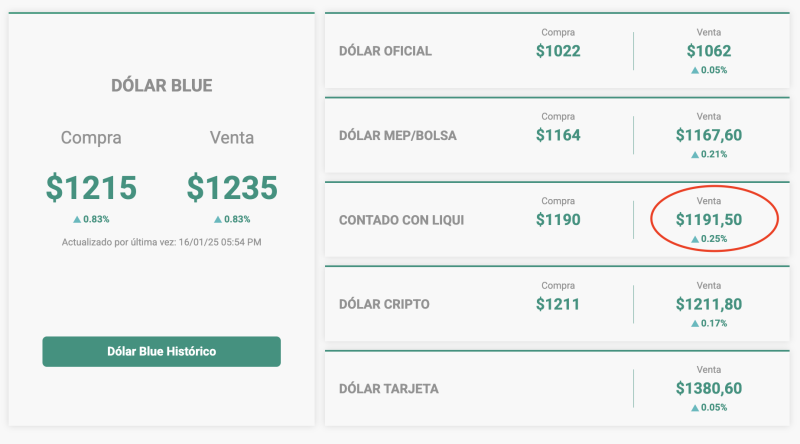Click the triangle icon beside Oficial 0.05%
Image resolution: width=800 pixels, height=444 pixels.
click(695, 71)
